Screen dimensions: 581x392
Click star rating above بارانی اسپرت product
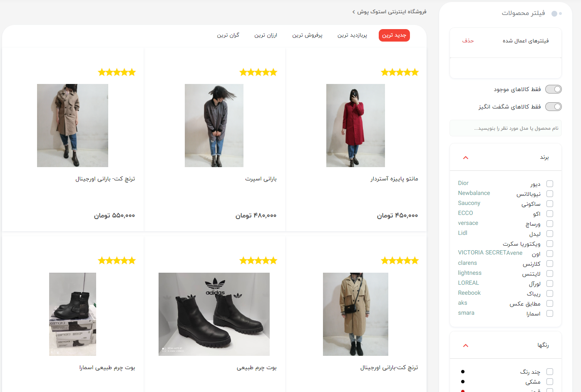(x=258, y=72)
